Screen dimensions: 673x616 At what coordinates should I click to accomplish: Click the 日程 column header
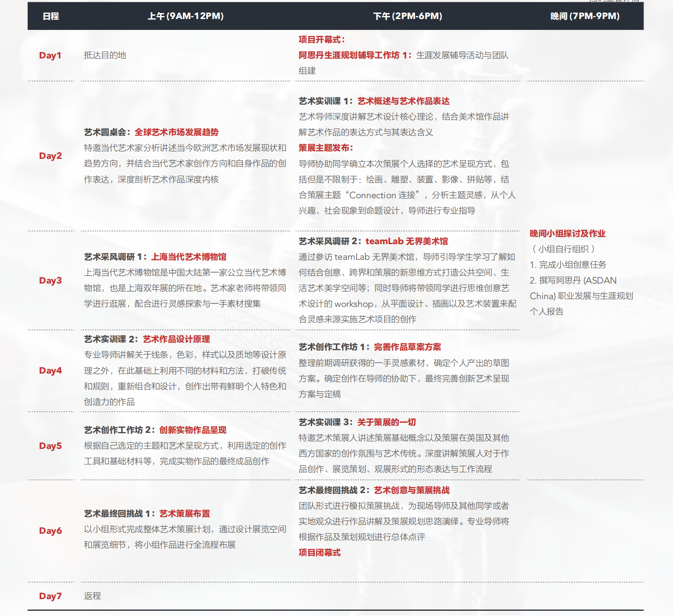click(x=51, y=16)
